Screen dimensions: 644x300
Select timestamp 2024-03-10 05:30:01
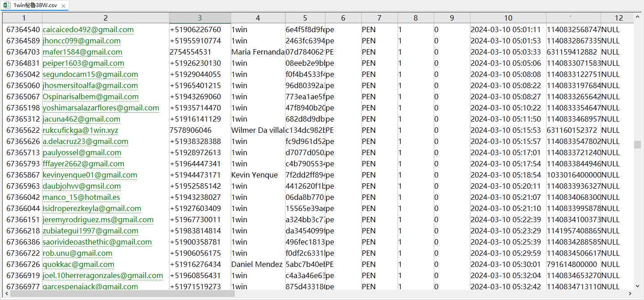[x=508, y=264]
